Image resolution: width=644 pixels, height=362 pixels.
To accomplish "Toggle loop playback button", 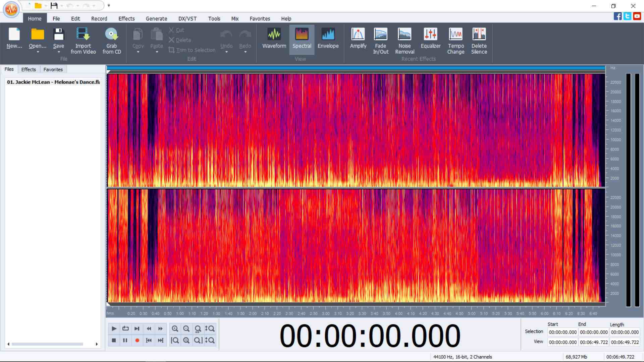I will (125, 328).
